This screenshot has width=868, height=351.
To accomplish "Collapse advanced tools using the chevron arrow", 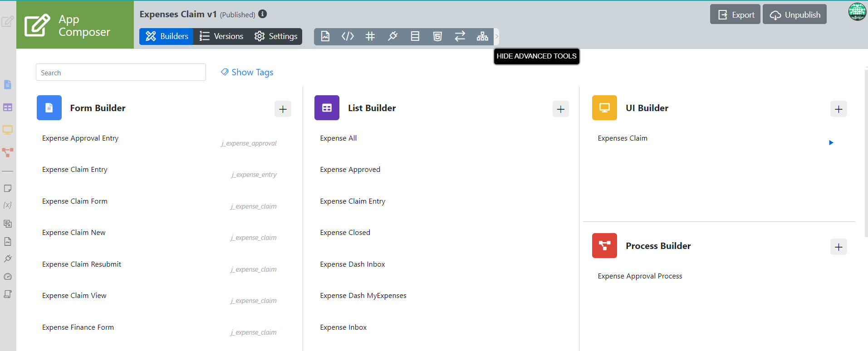I will [x=496, y=36].
